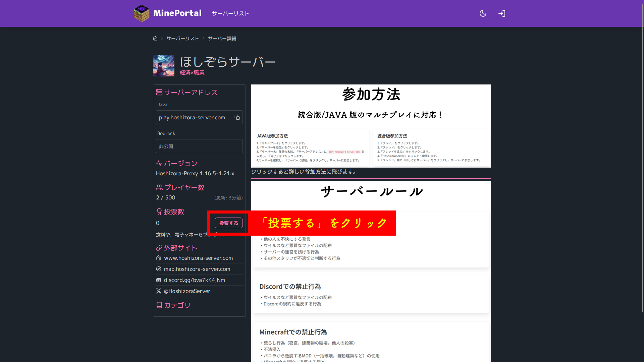644x362 pixels.
Task: Click the home breadcrumb icon
Action: click(x=155, y=39)
